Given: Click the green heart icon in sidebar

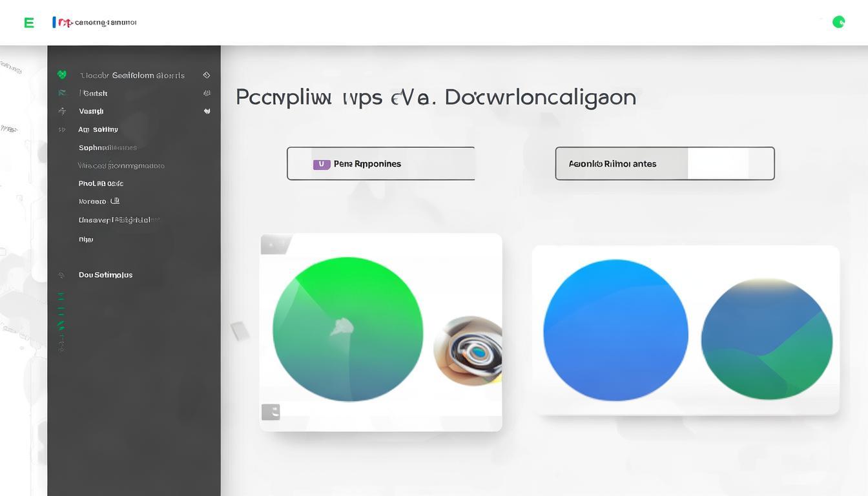Looking at the screenshot, I should pos(62,75).
